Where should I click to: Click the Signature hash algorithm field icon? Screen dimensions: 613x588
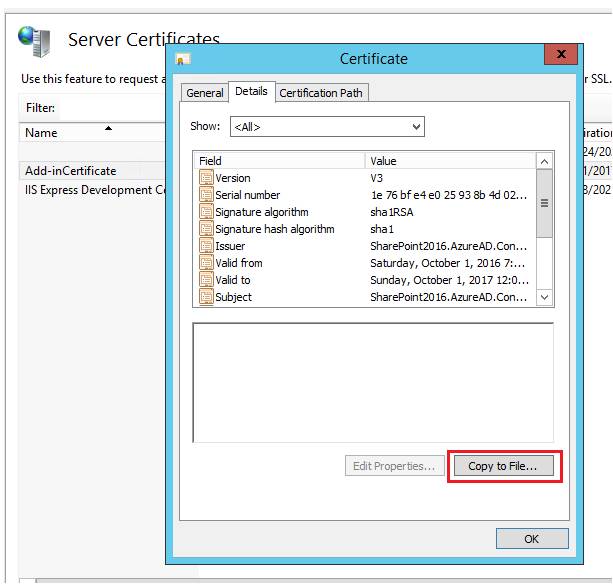(x=206, y=229)
